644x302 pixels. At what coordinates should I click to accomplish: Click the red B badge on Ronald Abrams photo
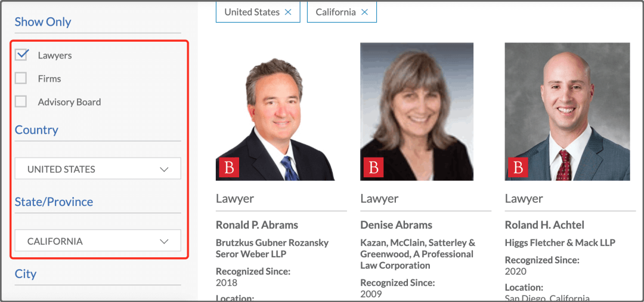229,167
